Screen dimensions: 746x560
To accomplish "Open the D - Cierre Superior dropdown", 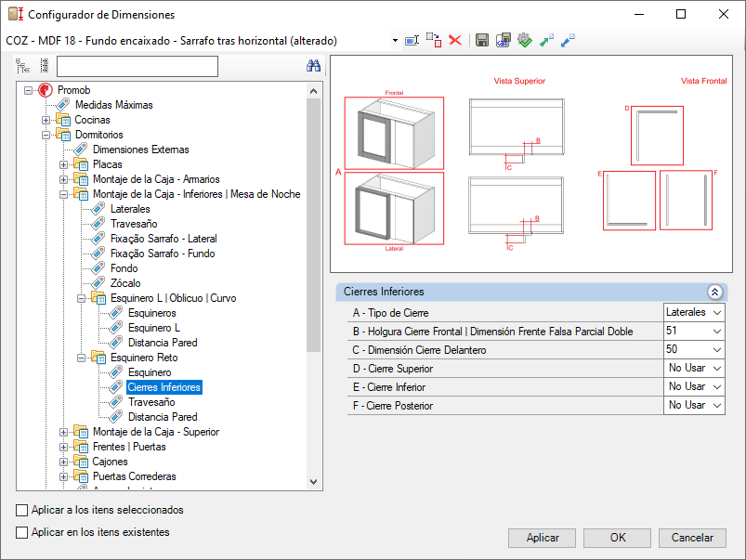I will pyautogui.click(x=717, y=369).
